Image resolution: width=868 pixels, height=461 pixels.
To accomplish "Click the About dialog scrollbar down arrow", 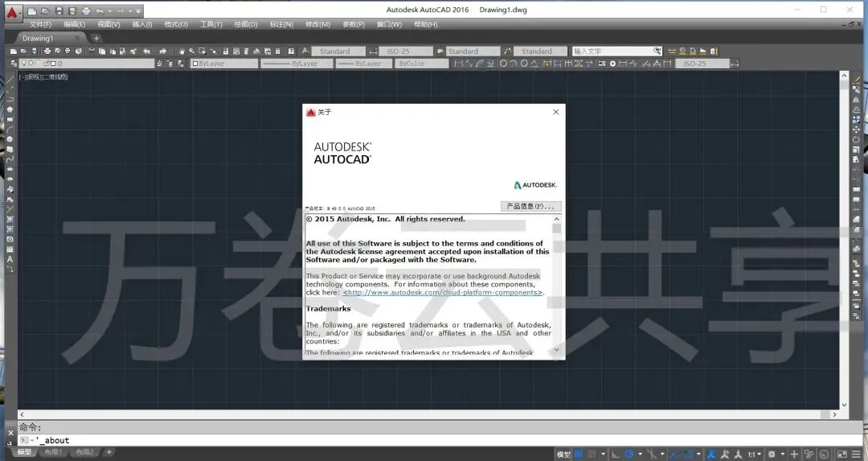I will [556, 350].
